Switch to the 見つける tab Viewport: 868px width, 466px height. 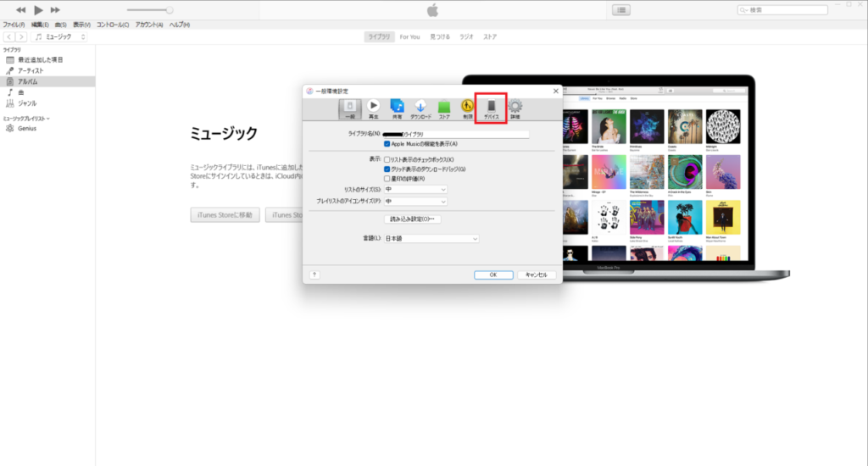click(x=440, y=37)
